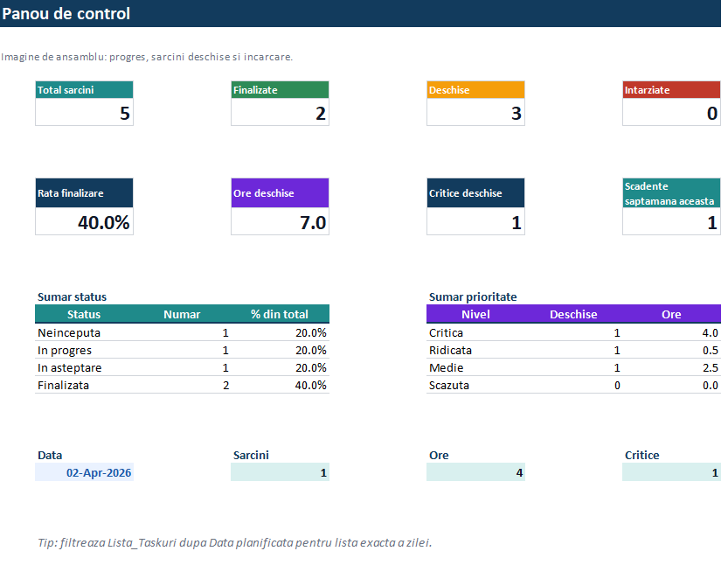Click the '% din total' column header
Screen dimensions: 728x579
click(280, 314)
